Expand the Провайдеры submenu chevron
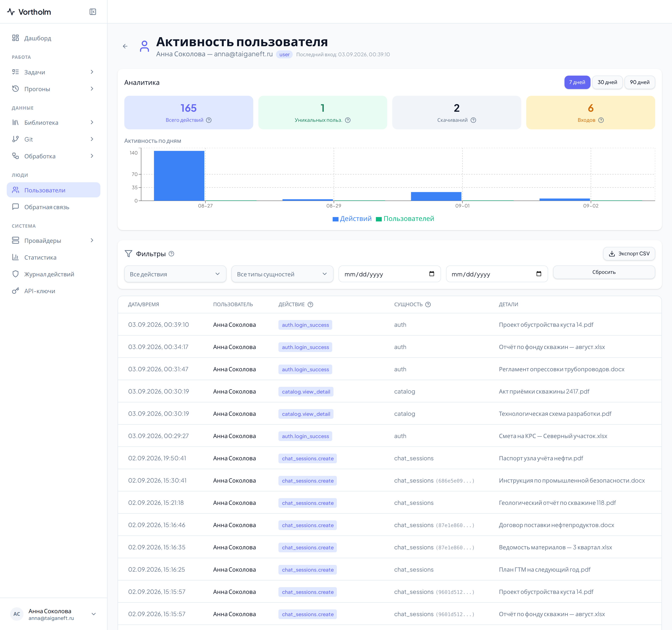 tap(92, 240)
